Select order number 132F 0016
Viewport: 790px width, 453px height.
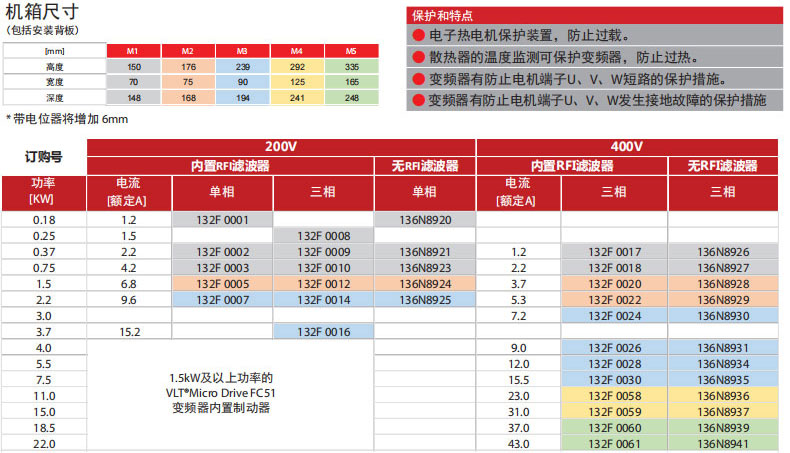(x=323, y=331)
